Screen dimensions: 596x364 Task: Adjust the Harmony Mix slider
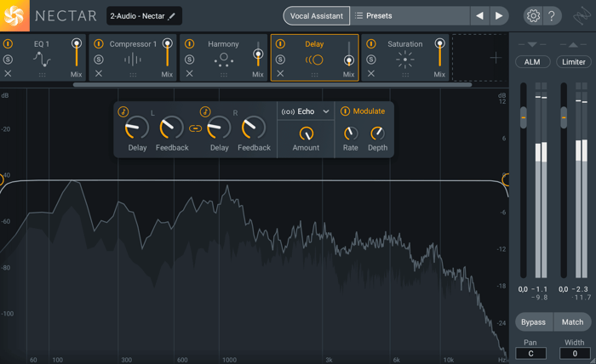pos(258,54)
